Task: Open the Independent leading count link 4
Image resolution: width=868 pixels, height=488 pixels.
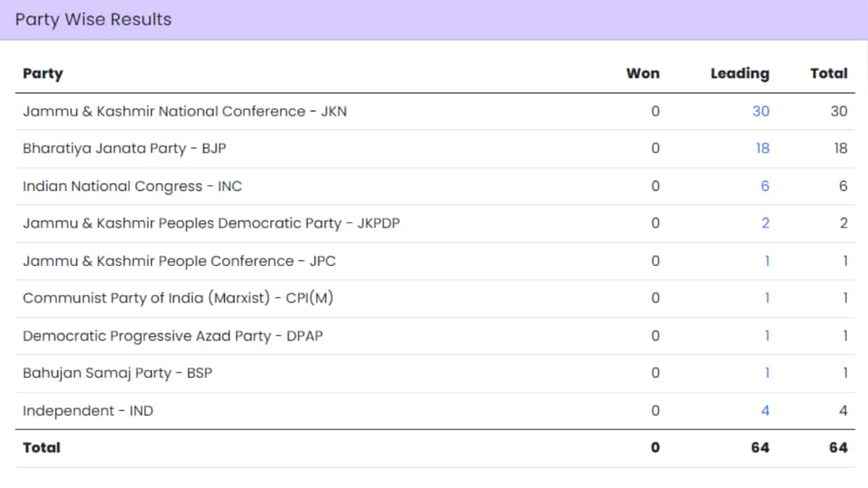Action: coord(765,411)
